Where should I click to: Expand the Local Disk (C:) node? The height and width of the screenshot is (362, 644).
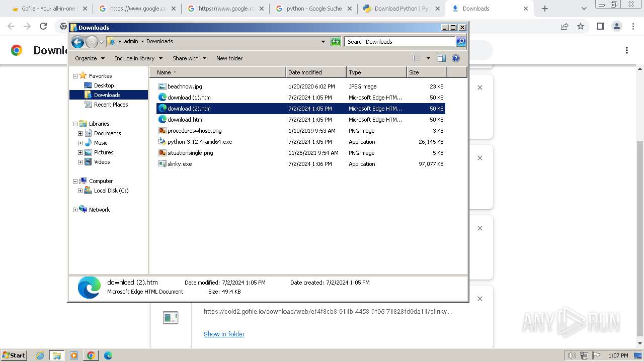coord(80,191)
